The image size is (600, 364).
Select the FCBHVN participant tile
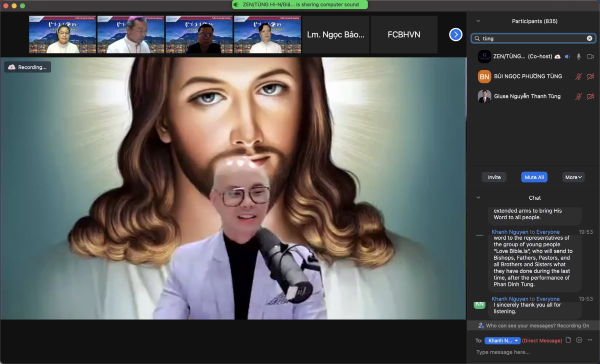click(404, 34)
